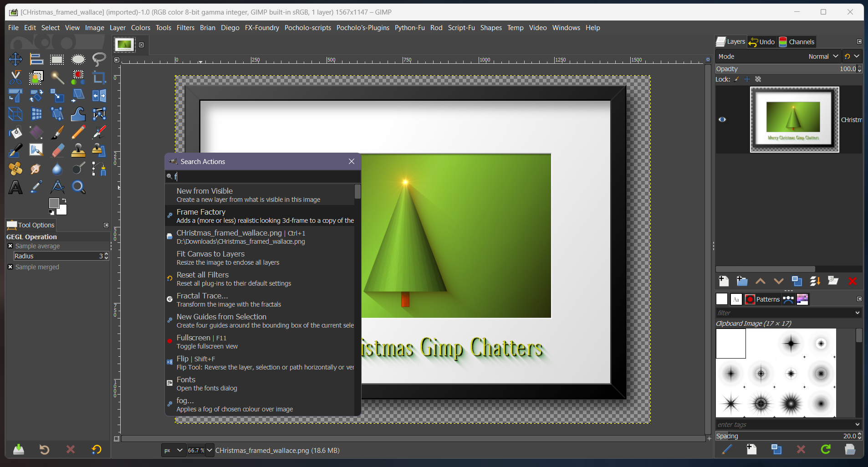
Task: Choose Fractal Trace action in results
Action: pos(260,300)
